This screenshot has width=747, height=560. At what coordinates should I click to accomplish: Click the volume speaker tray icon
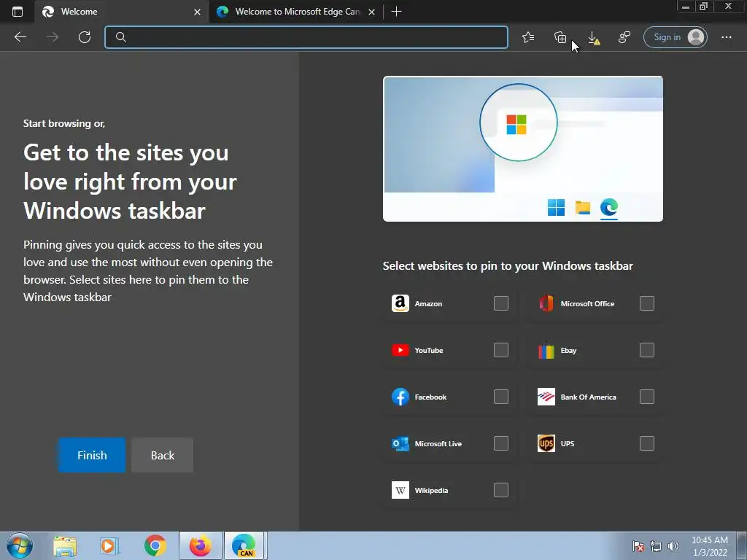pos(673,546)
